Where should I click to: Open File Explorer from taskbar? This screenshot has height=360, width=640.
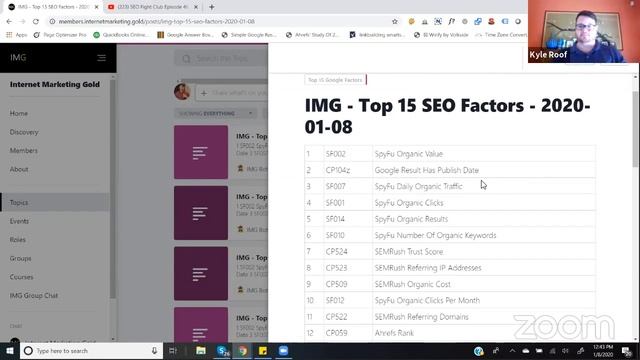point(200,351)
